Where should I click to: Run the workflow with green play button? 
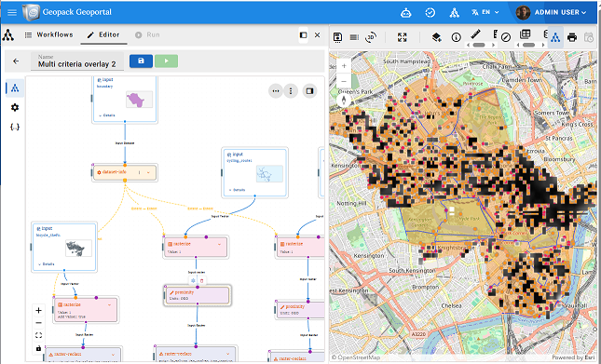167,61
